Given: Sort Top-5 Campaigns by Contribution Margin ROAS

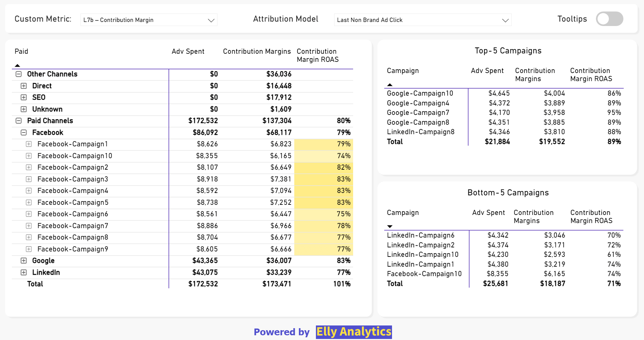Looking at the screenshot, I should click(591, 75).
